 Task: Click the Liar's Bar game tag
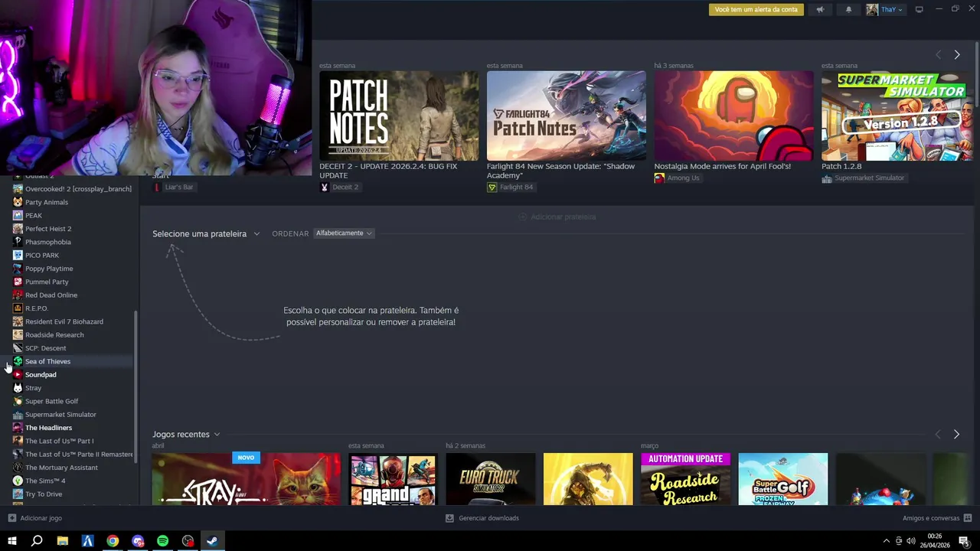pyautogui.click(x=173, y=187)
